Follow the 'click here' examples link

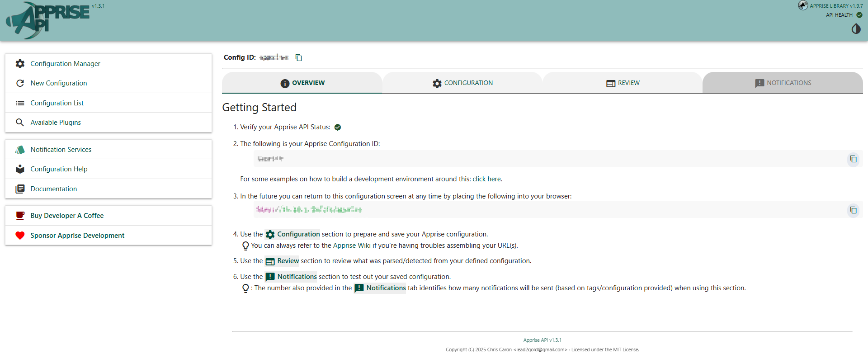[x=486, y=179]
